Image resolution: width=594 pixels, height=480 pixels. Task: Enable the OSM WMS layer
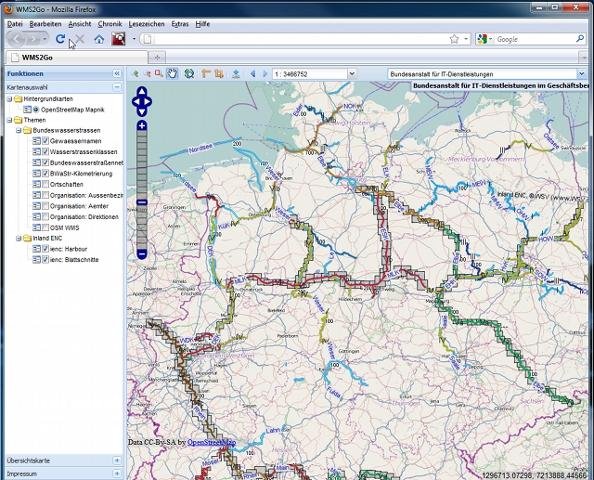coord(45,227)
